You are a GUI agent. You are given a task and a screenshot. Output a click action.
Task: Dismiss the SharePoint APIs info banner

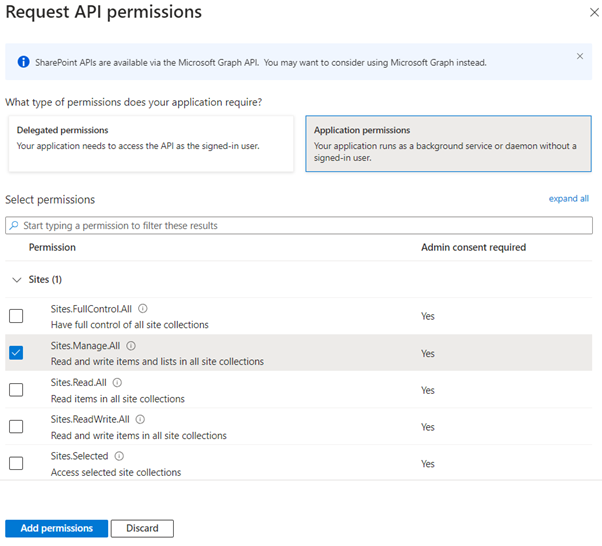pos(580,56)
